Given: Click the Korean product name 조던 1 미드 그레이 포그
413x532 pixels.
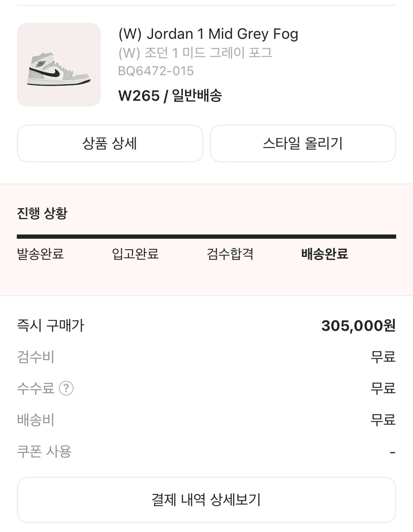Looking at the screenshot, I should coord(195,53).
